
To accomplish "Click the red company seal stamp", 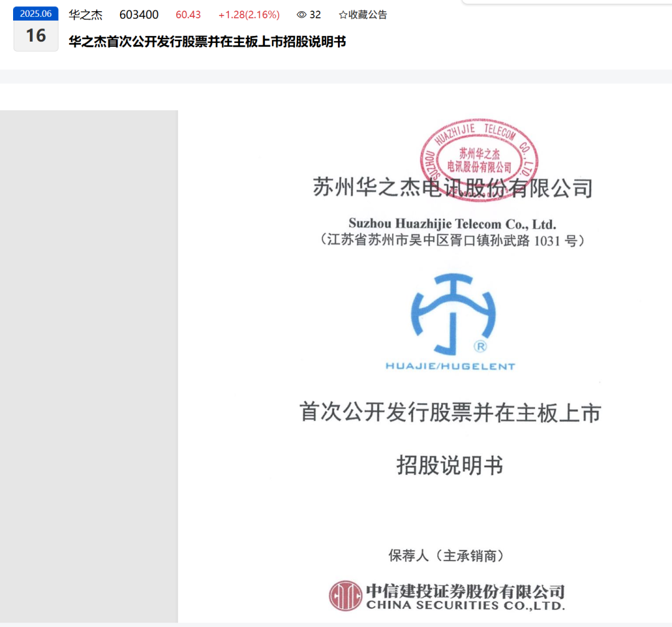I will (x=479, y=159).
